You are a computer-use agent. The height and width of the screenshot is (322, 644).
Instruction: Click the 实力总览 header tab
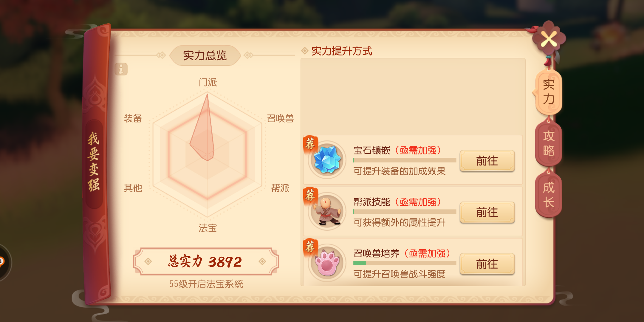(x=205, y=55)
